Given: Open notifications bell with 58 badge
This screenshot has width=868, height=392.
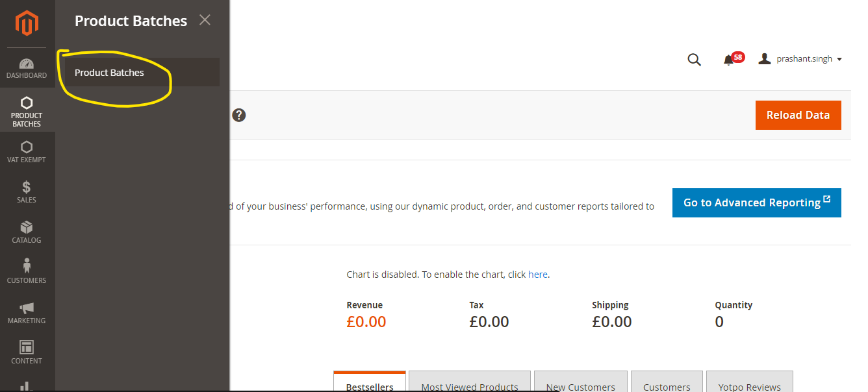Looking at the screenshot, I should point(730,60).
